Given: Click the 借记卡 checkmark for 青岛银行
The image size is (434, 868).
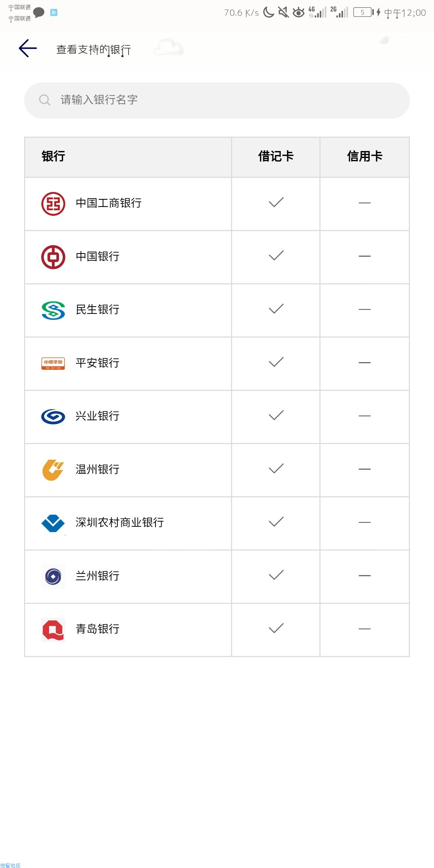Looking at the screenshot, I should [x=276, y=628].
